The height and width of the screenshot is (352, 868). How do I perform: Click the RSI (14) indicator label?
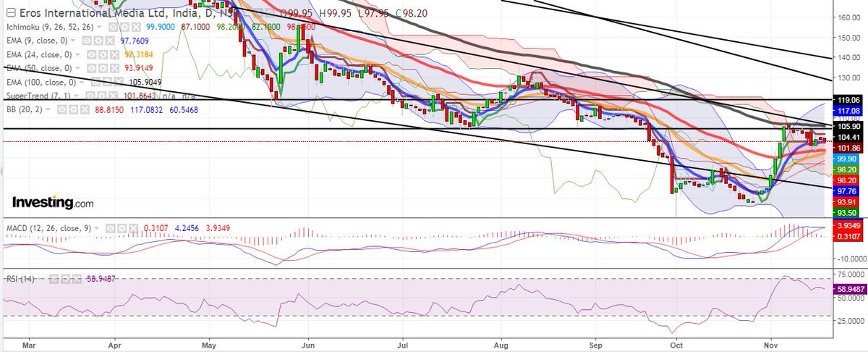(x=20, y=279)
